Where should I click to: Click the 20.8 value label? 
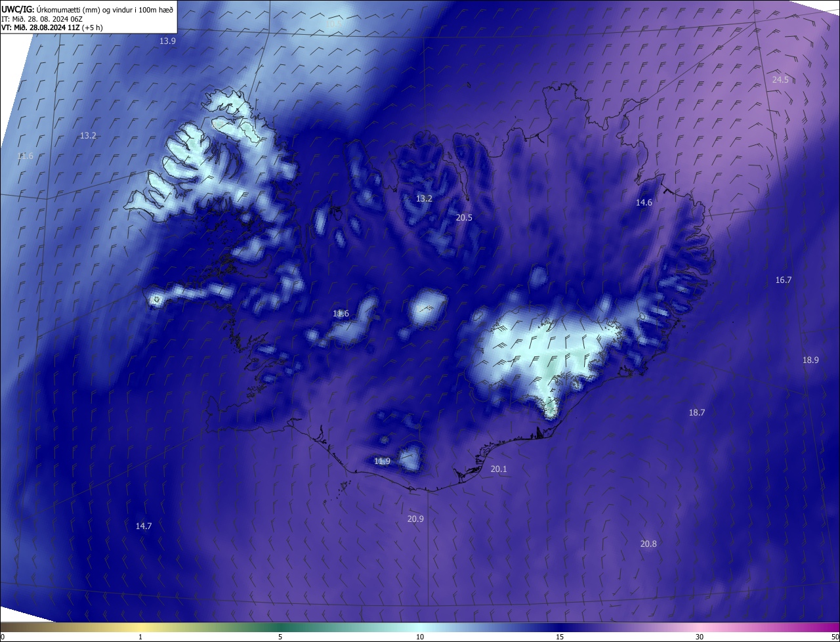tap(648, 544)
